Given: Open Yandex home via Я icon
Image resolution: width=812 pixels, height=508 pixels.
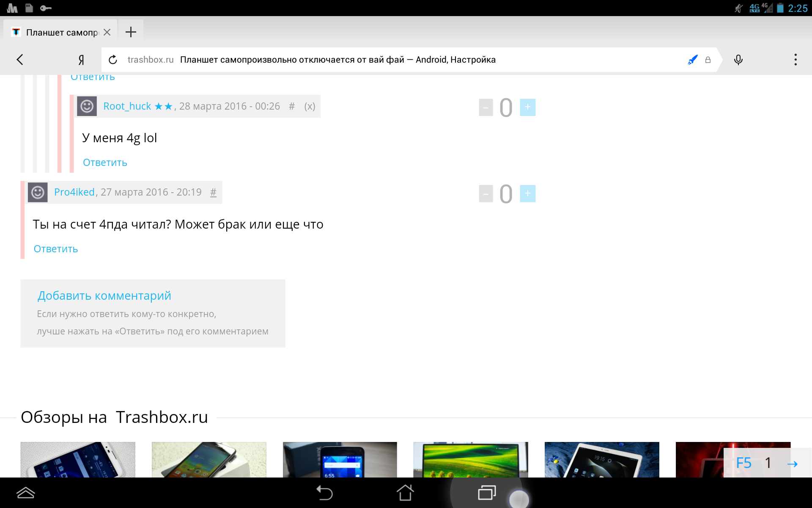Looking at the screenshot, I should coord(81,60).
